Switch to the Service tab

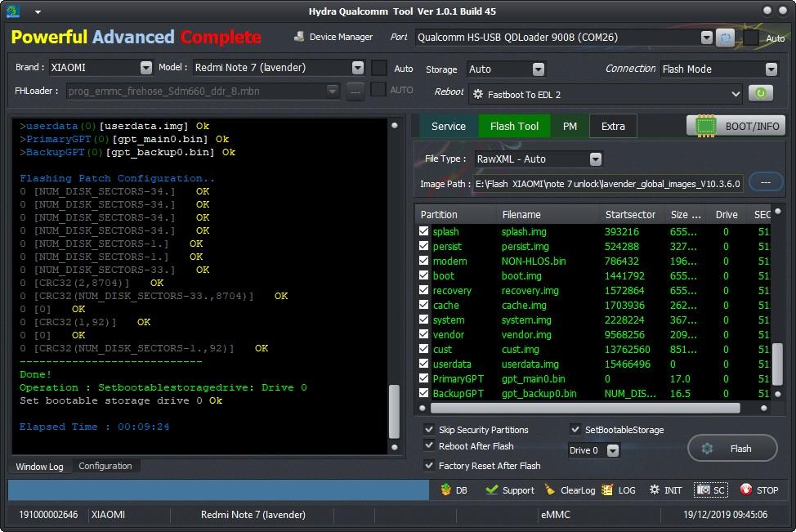click(x=448, y=127)
